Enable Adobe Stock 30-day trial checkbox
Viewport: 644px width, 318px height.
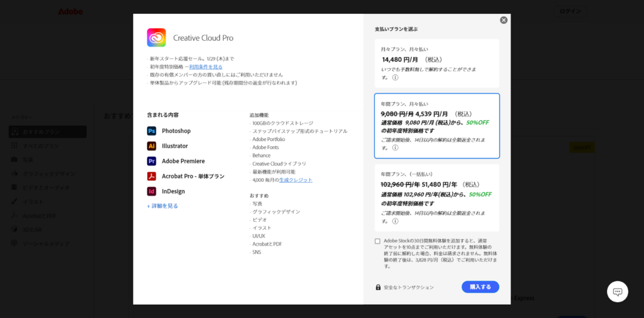click(x=377, y=241)
